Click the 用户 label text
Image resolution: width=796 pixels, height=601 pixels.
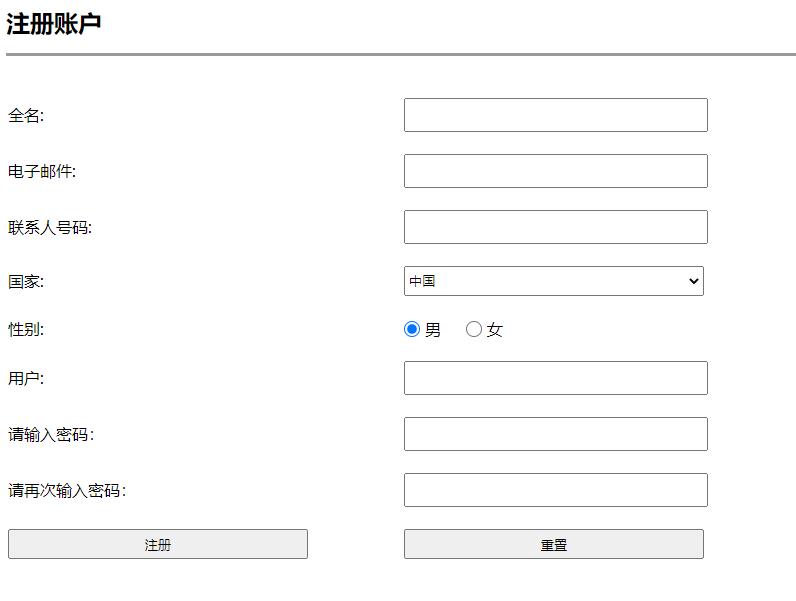26,379
